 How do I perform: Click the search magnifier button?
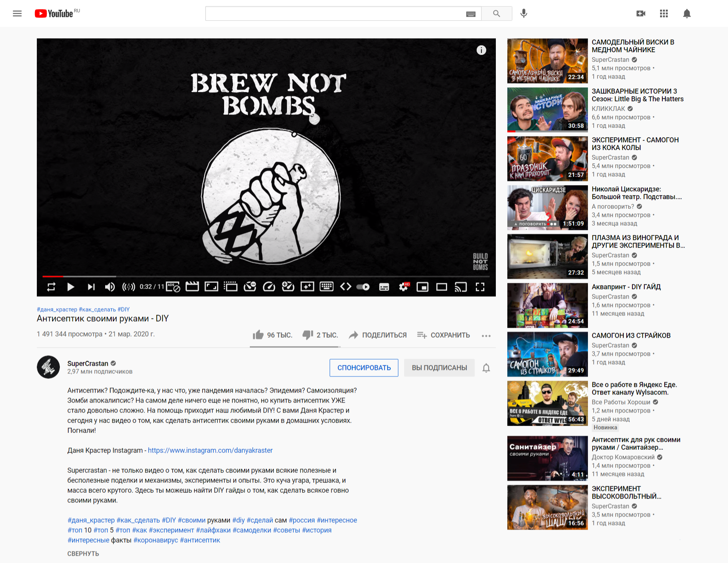pyautogui.click(x=497, y=13)
